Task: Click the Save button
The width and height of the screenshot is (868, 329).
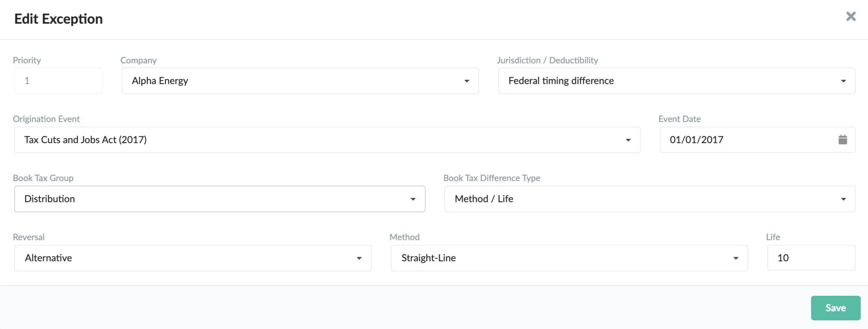Action: coord(835,308)
